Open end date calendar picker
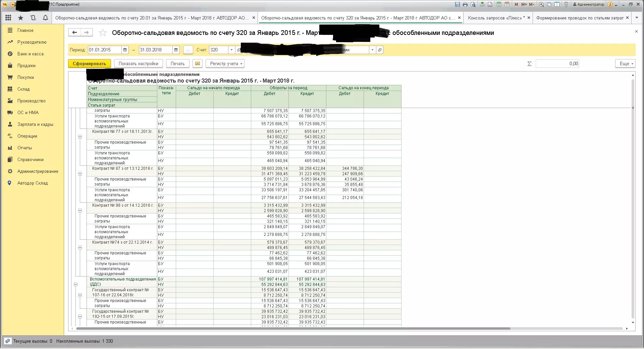 tap(176, 50)
